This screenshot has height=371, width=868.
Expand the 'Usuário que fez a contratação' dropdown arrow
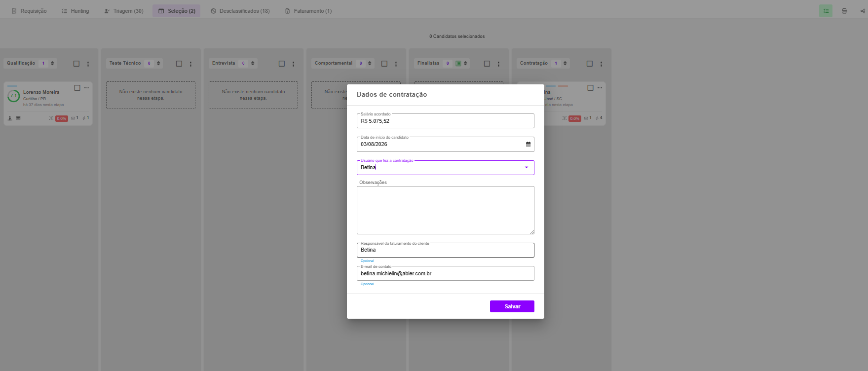tap(527, 168)
